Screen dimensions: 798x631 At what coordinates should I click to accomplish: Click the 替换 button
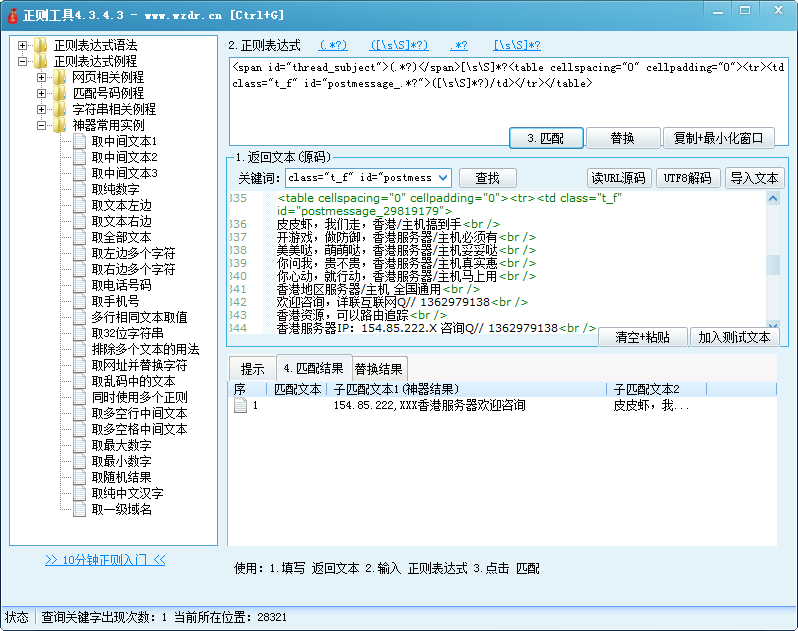(623, 138)
